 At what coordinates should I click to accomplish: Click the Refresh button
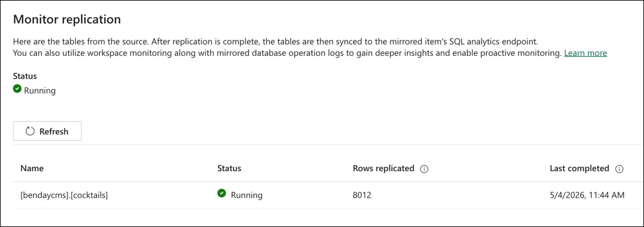click(x=47, y=131)
